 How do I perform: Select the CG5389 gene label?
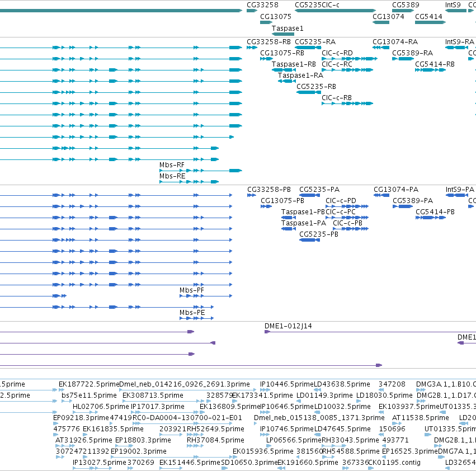[406, 5]
